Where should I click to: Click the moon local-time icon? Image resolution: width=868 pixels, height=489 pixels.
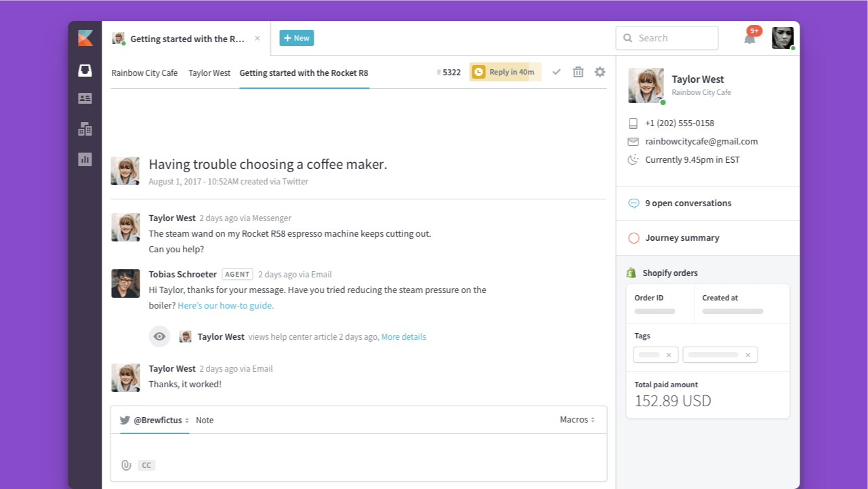[633, 160]
